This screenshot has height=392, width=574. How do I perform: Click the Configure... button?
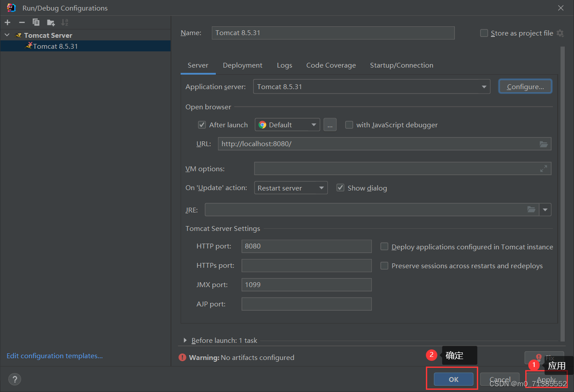[525, 87]
